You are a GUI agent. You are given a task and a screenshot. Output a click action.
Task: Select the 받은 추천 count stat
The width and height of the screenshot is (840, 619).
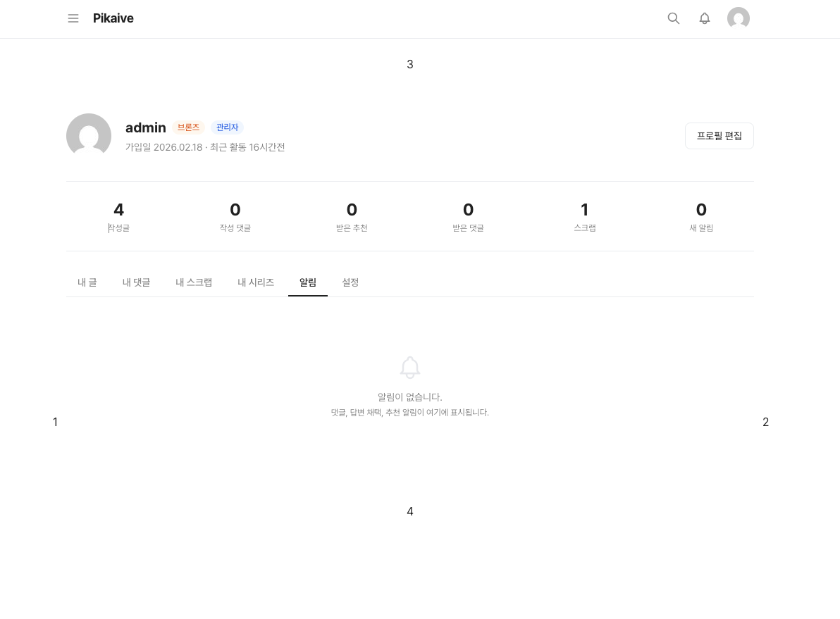[x=352, y=216]
